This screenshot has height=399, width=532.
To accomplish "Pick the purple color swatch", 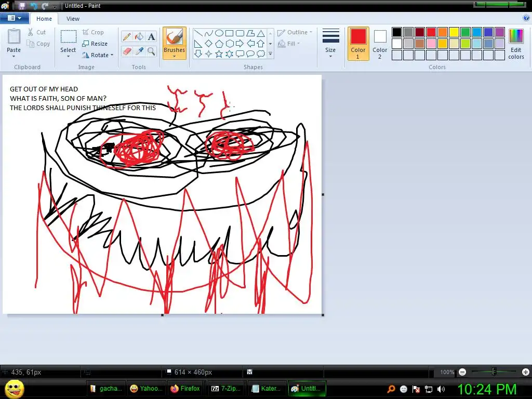I will click(499, 32).
